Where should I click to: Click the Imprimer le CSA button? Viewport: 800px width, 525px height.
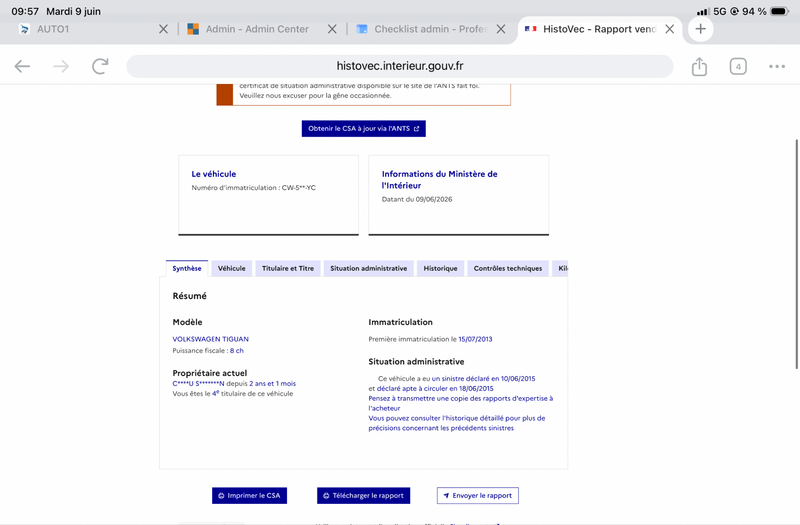click(x=249, y=495)
